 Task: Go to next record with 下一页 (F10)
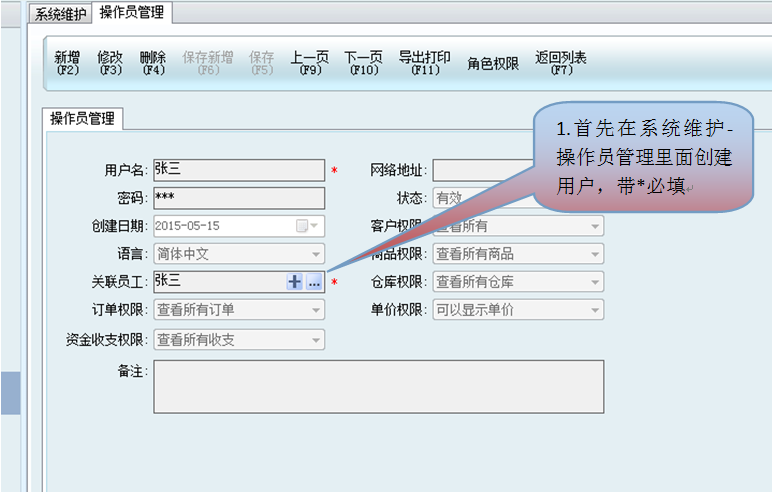(x=363, y=63)
